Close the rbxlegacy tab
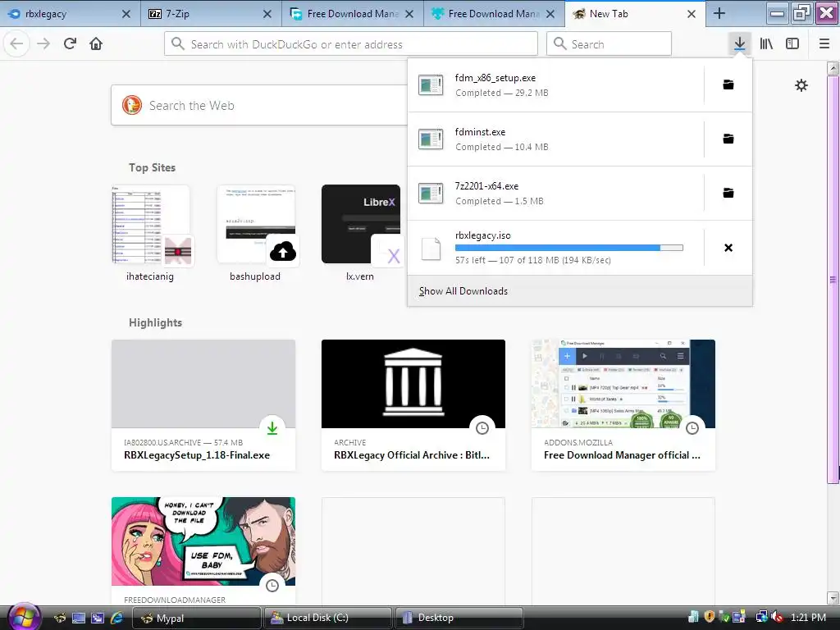This screenshot has width=840, height=630. 126,14
